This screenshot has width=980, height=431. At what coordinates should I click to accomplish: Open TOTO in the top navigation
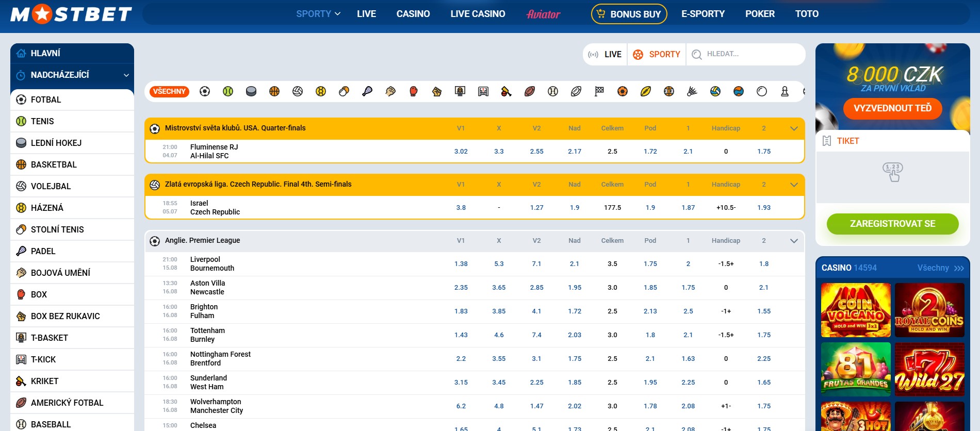tap(807, 14)
